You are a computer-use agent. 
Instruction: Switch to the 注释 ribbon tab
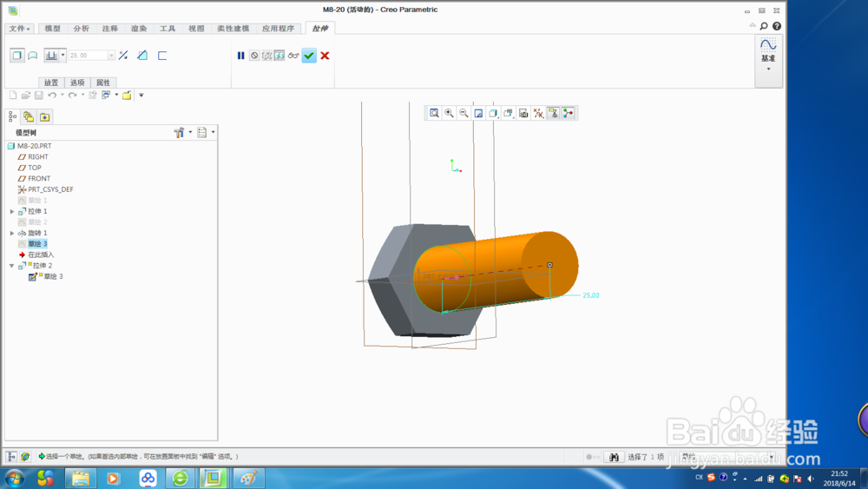pos(110,29)
